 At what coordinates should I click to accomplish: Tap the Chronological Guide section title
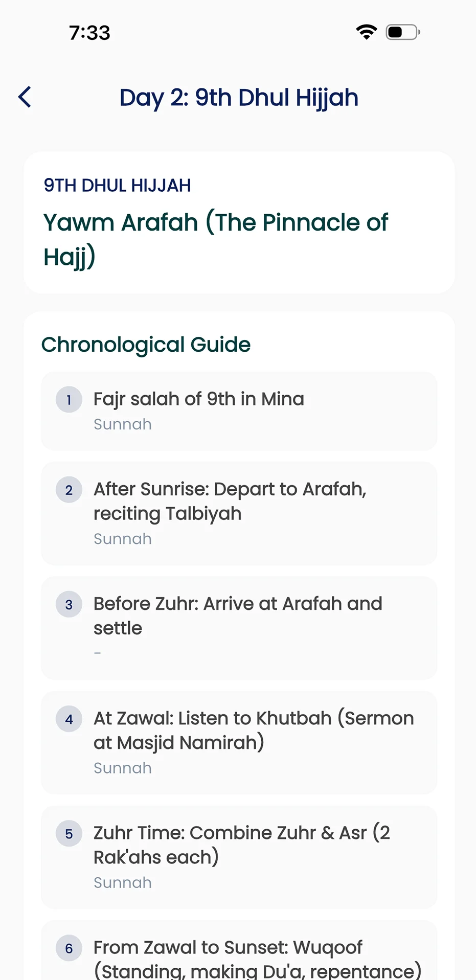[x=146, y=345]
